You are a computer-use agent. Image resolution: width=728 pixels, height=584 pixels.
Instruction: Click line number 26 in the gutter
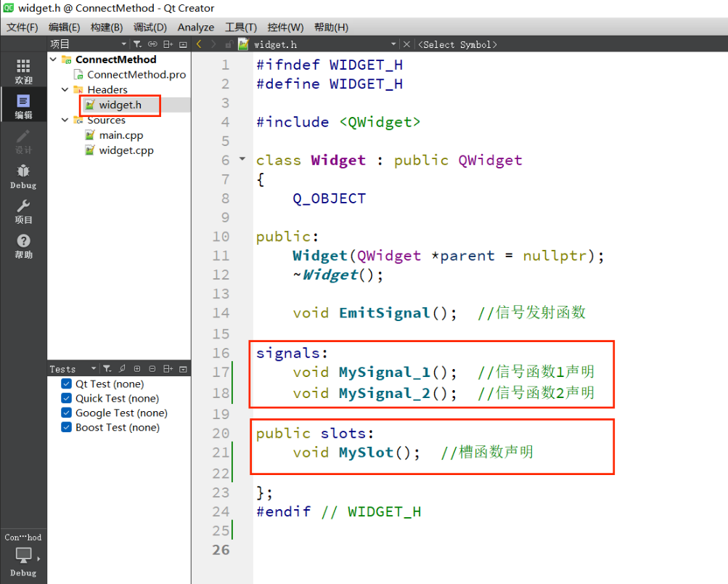pyautogui.click(x=221, y=550)
